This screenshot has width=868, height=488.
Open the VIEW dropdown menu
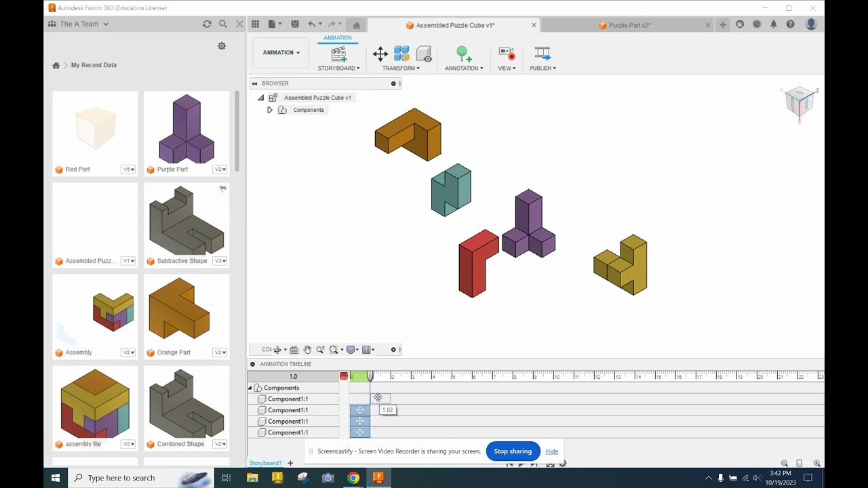(507, 68)
